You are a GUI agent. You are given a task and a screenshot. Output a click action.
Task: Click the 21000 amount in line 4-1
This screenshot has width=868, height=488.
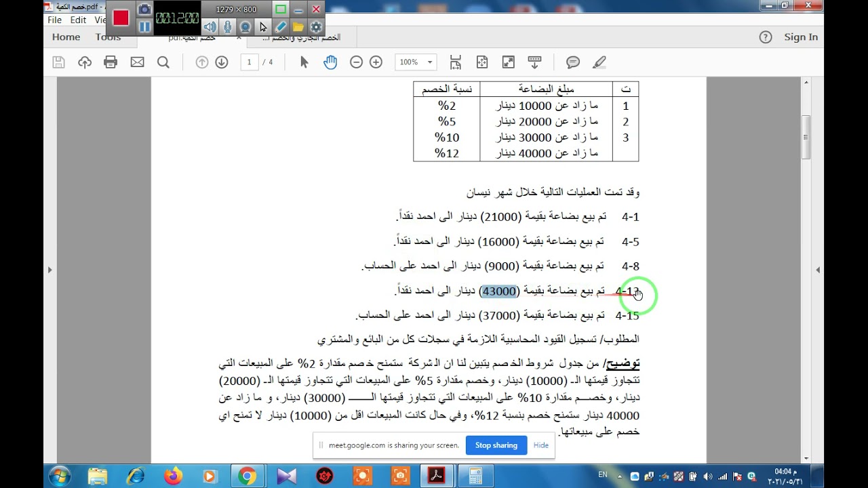tap(501, 217)
